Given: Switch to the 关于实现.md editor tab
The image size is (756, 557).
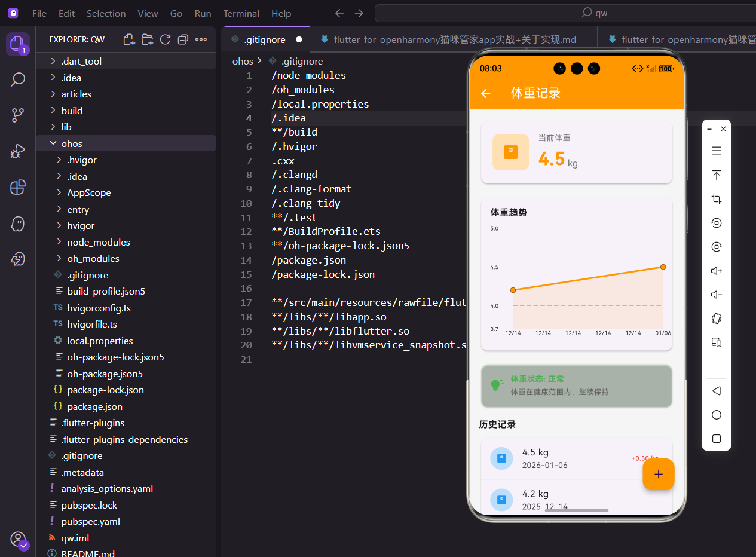Looking at the screenshot, I should (454, 39).
